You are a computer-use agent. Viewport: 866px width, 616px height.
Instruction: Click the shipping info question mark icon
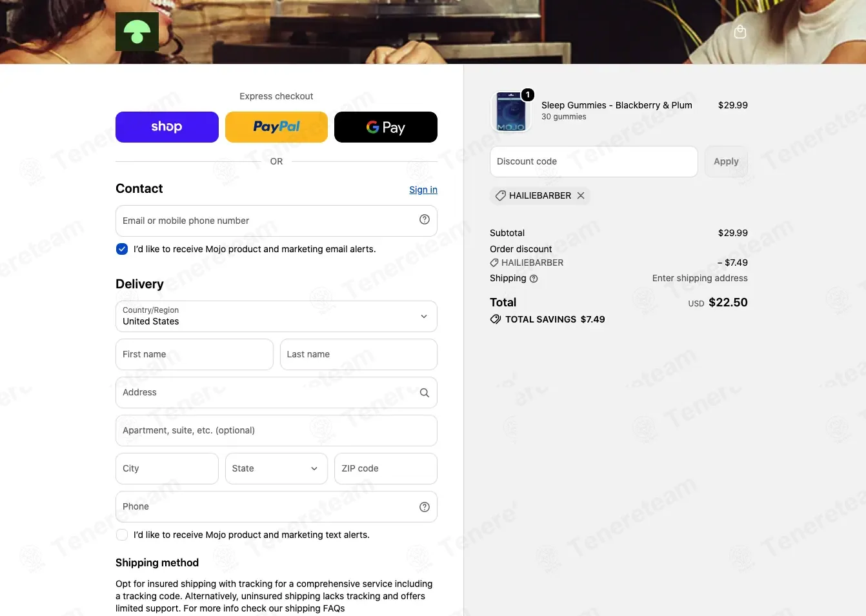(x=534, y=279)
